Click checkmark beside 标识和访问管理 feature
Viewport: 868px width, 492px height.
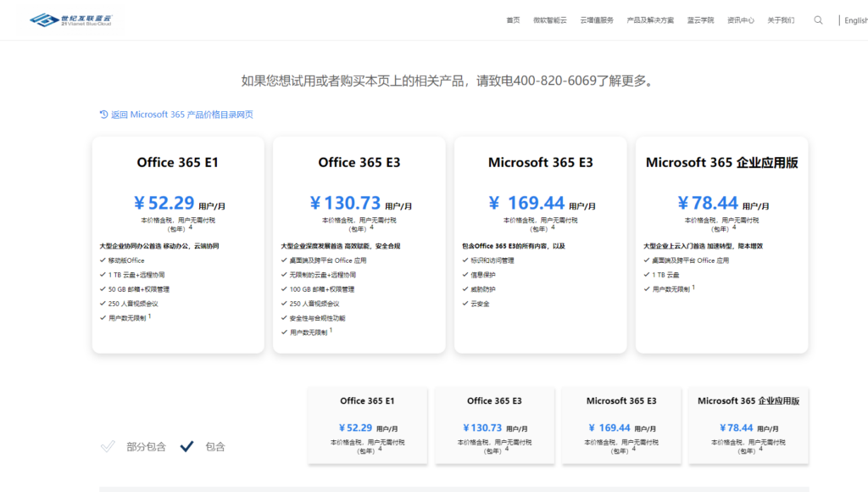tap(465, 260)
